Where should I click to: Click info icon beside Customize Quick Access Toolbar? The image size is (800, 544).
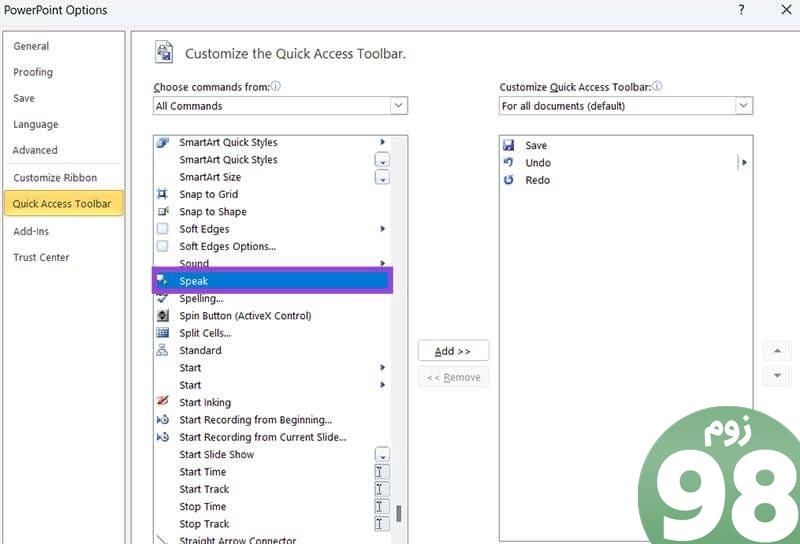(657, 86)
